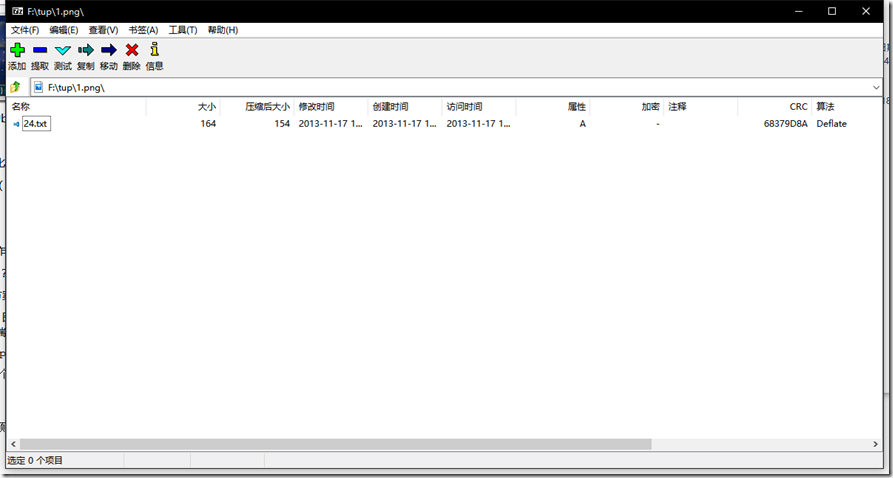Image resolution: width=893 pixels, height=478 pixels.
Task: Open the 查看(V) menu
Action: pos(103,30)
